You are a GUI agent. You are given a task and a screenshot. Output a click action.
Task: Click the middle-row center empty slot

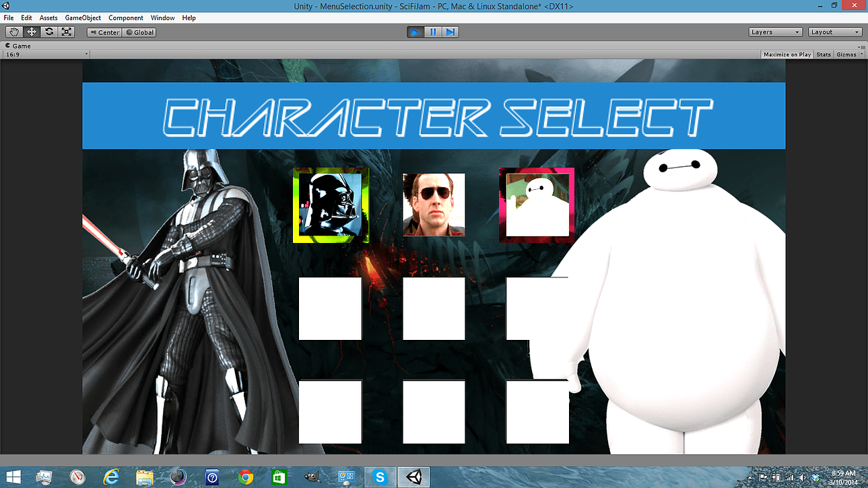click(x=434, y=308)
